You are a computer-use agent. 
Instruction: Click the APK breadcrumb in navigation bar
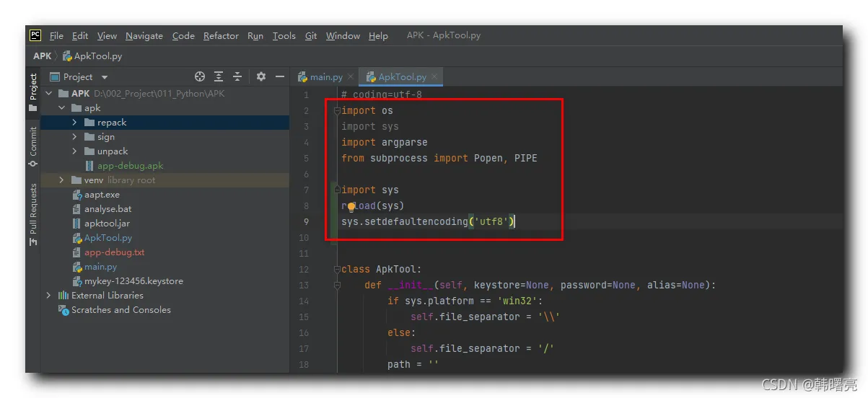(x=43, y=56)
